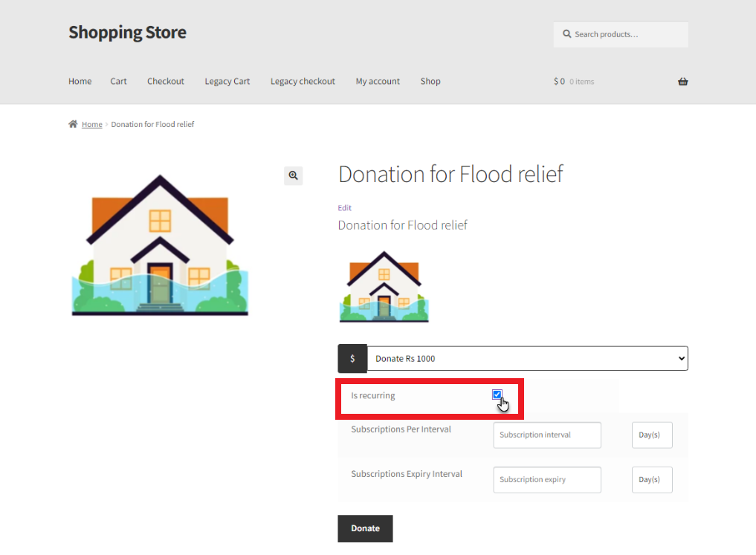The height and width of the screenshot is (555, 756).
Task: Click the Home breadcrumb link
Action: point(91,124)
